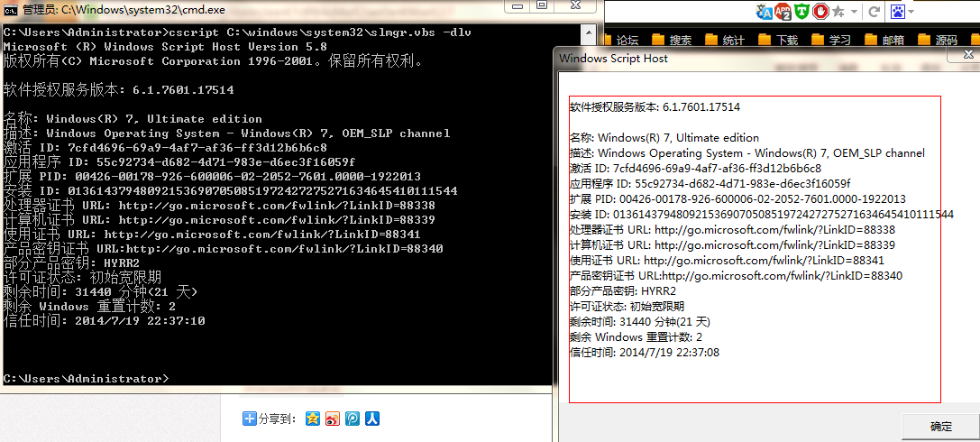Viewport: 980px width, 442px height.
Task: Click 软件授权服务版本 line in Script Host dialog
Action: [x=655, y=107]
